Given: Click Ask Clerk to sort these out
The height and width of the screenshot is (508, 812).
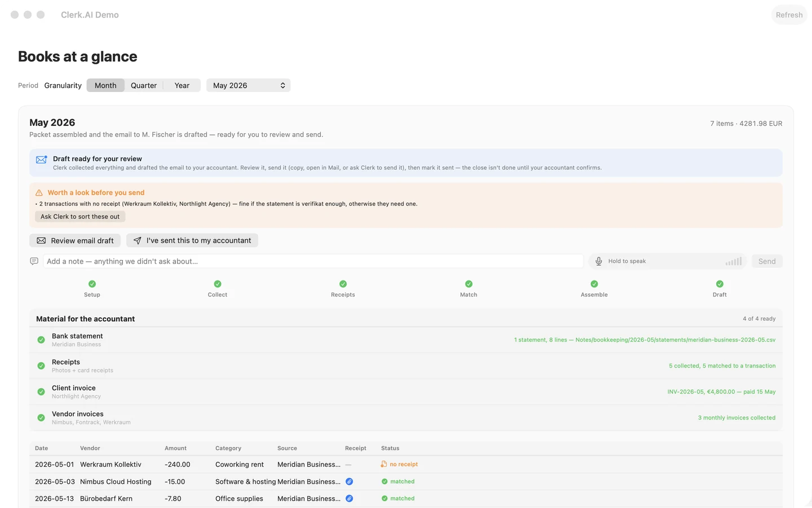Looking at the screenshot, I should pyautogui.click(x=80, y=217).
